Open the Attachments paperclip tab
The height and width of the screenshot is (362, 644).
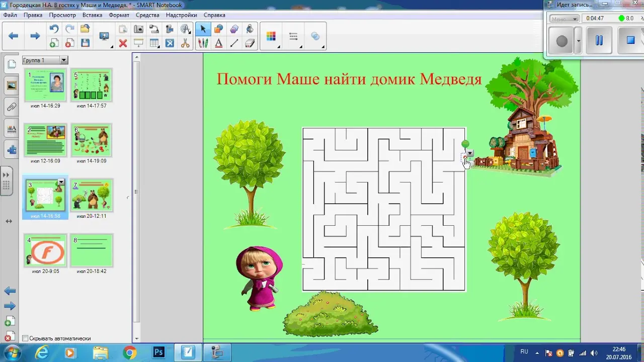(x=11, y=107)
